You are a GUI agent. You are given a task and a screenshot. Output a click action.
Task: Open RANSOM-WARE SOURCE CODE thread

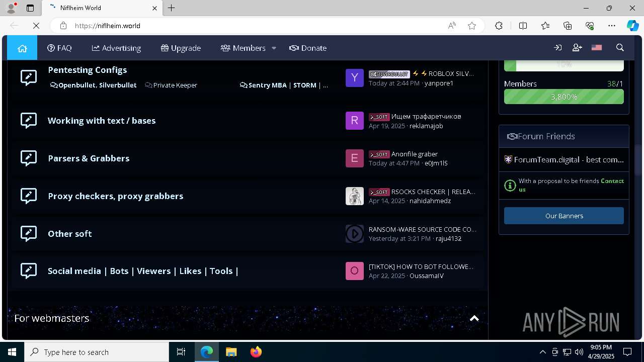pos(423,229)
